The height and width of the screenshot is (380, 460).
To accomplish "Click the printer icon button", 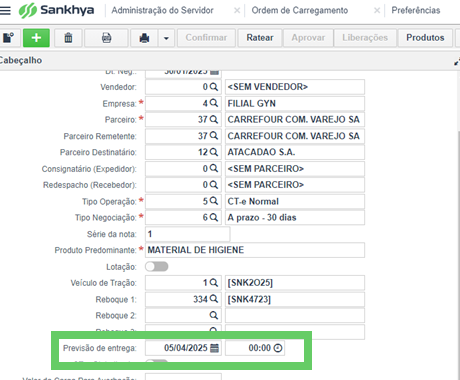I will 144,38.
